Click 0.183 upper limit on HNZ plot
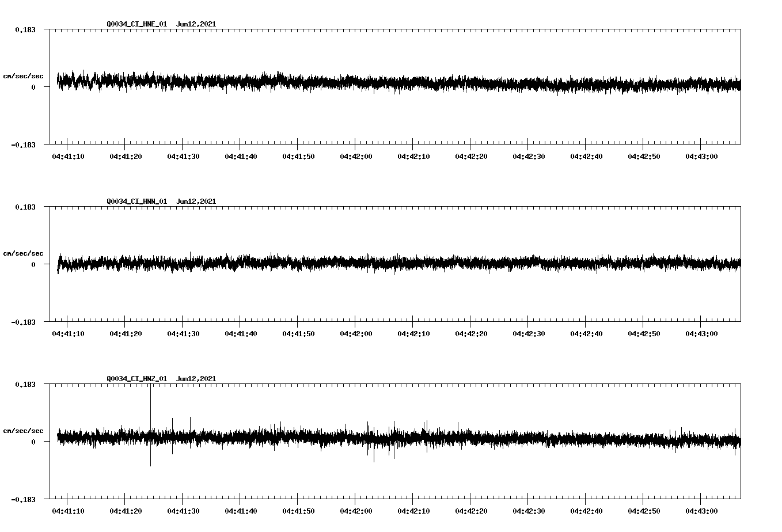 (25, 384)
